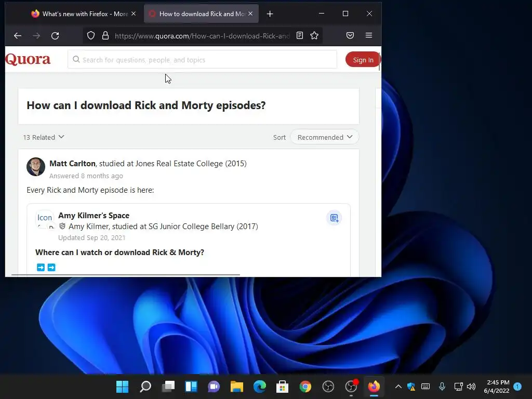Show hidden system tray icons chevron

click(x=398, y=387)
